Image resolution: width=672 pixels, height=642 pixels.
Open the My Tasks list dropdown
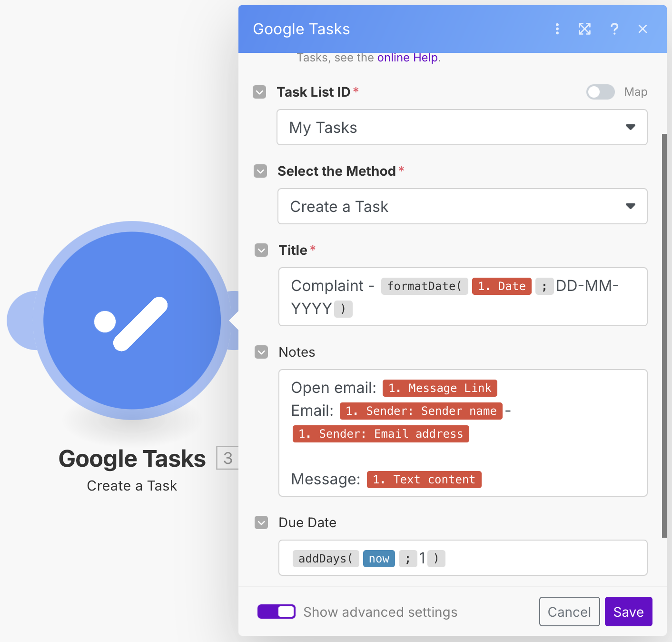[462, 127]
